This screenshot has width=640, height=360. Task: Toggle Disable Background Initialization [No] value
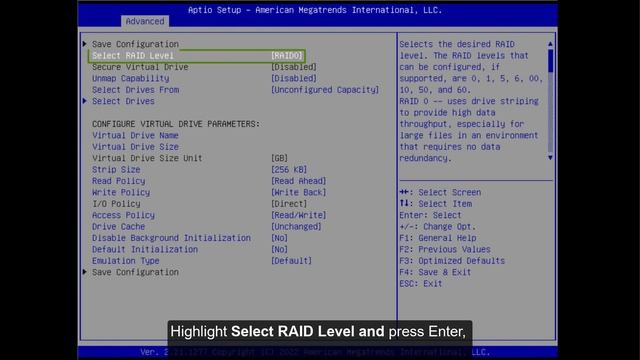280,238
